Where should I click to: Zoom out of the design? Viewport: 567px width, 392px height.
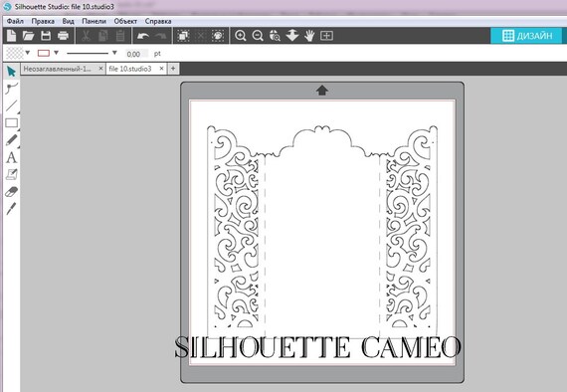tap(258, 36)
